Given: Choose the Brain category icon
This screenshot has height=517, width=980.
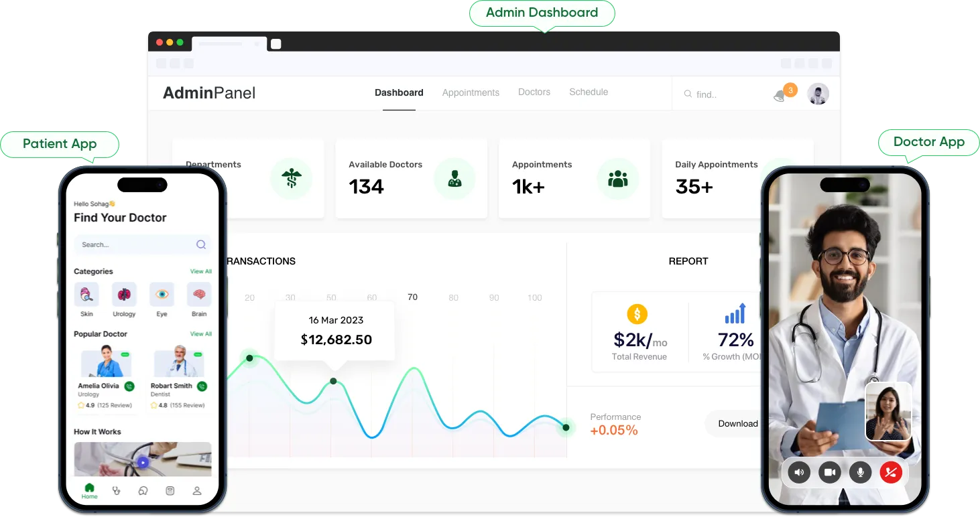Looking at the screenshot, I should point(199,295).
